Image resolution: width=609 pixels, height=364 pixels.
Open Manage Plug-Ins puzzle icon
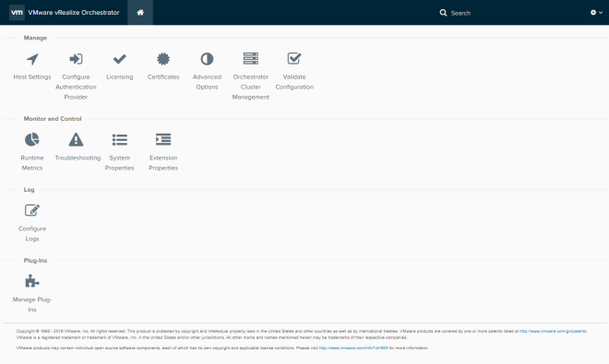click(32, 281)
